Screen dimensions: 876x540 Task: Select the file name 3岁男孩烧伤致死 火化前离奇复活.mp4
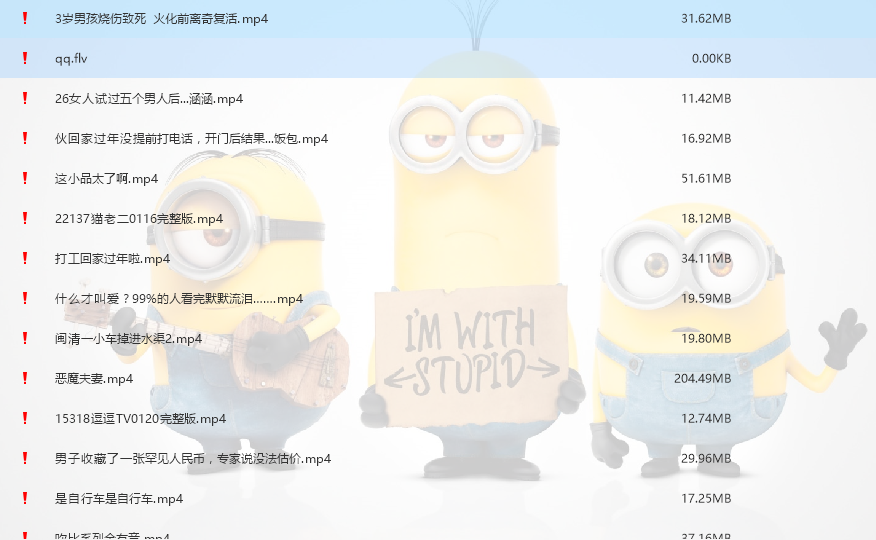point(161,19)
